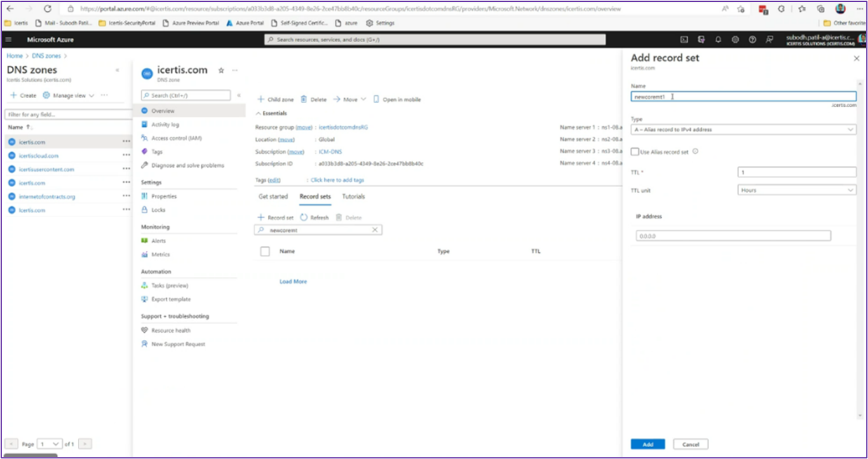Click the Load More link
This screenshot has width=868, height=459.
(293, 282)
